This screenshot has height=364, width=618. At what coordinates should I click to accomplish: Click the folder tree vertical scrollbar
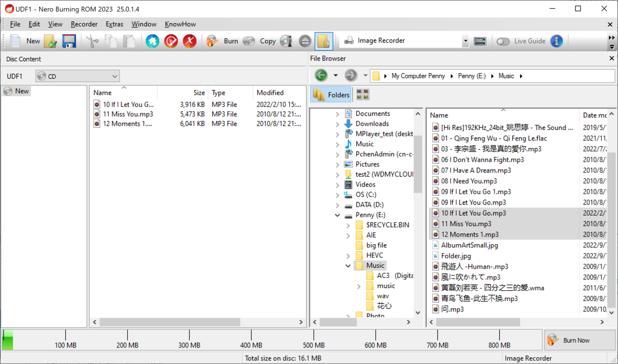(418, 164)
